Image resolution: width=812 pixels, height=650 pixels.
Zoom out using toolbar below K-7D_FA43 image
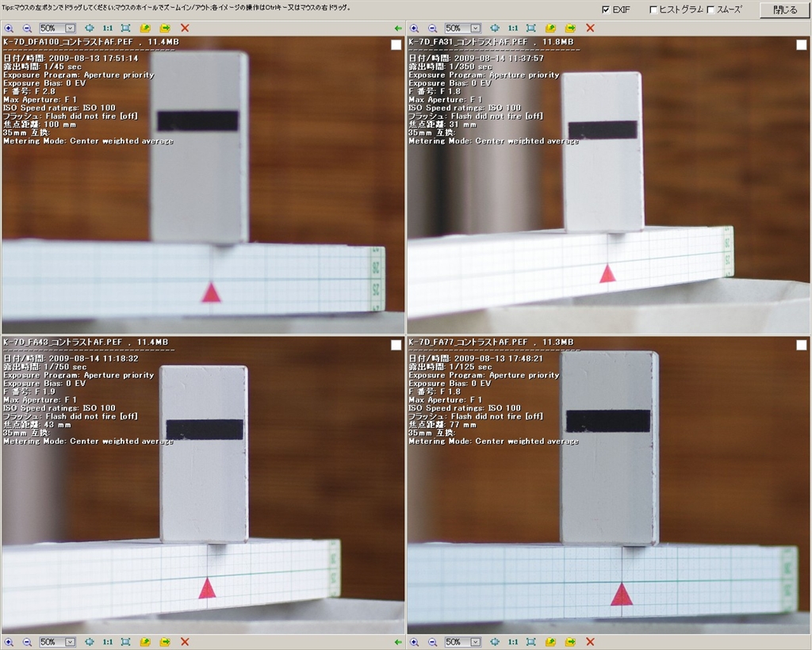[27, 642]
